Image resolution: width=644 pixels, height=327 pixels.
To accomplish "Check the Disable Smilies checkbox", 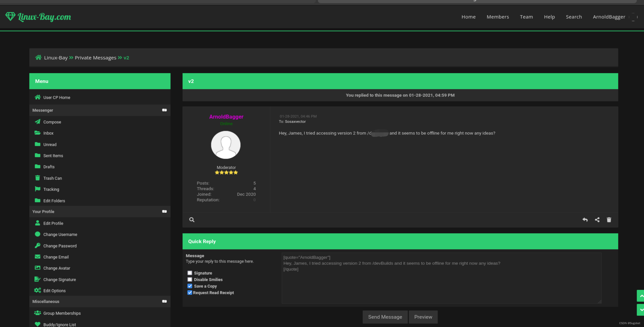I will 190,280.
